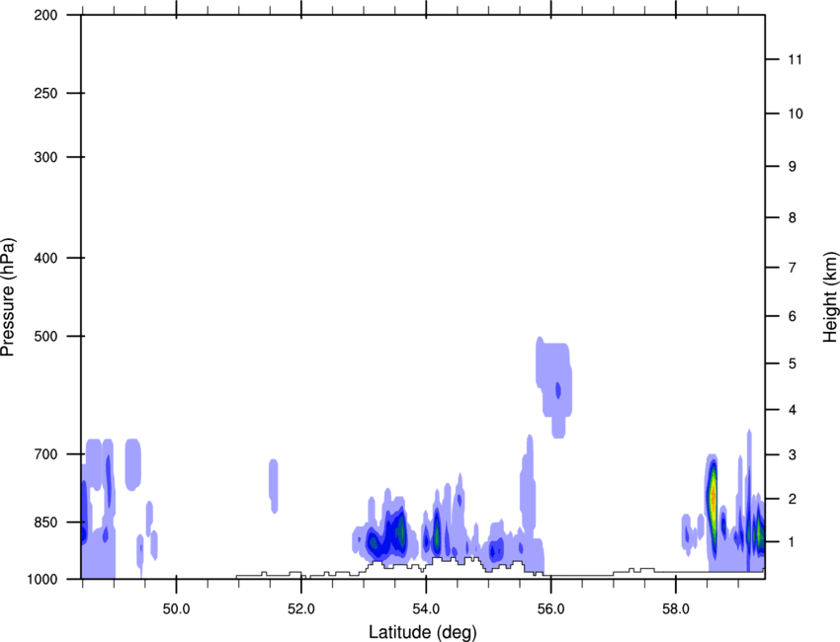Image resolution: width=840 pixels, height=642 pixels.
Task: Select the 250 pressure tick label
Action: [x=46, y=94]
